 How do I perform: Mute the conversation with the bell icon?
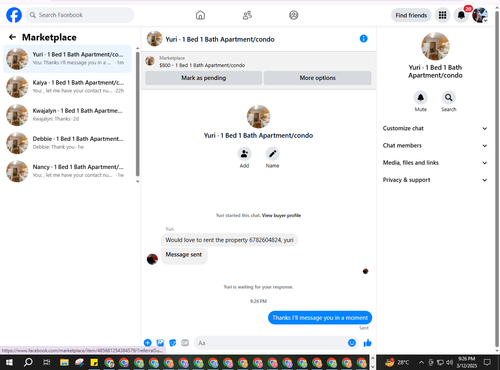(x=421, y=97)
